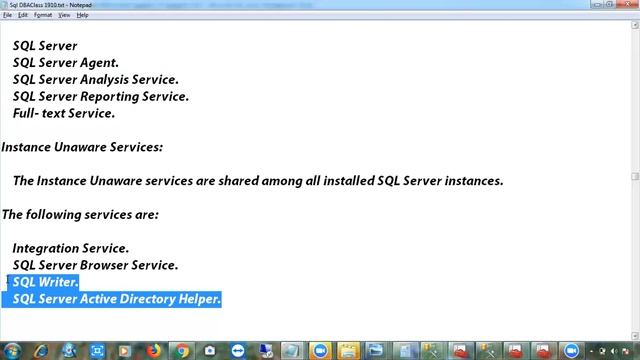Click the 'Integration Service.' line

click(x=71, y=248)
